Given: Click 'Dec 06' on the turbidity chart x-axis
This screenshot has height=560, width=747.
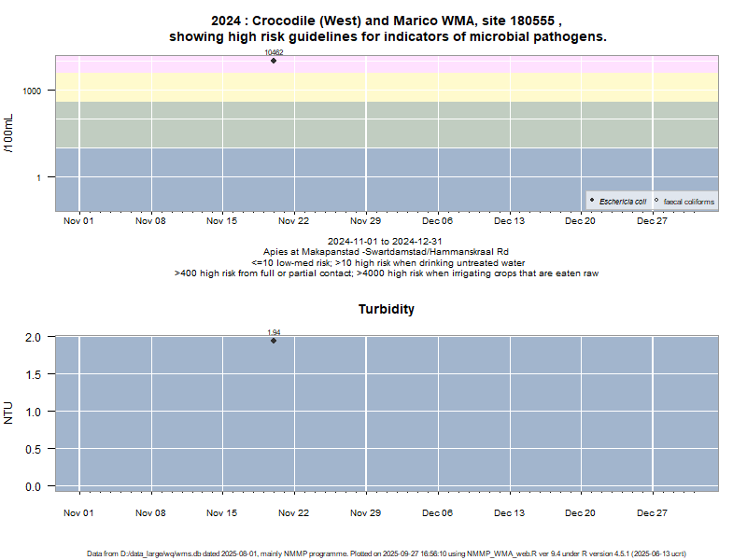Looking at the screenshot, I should point(437,513).
